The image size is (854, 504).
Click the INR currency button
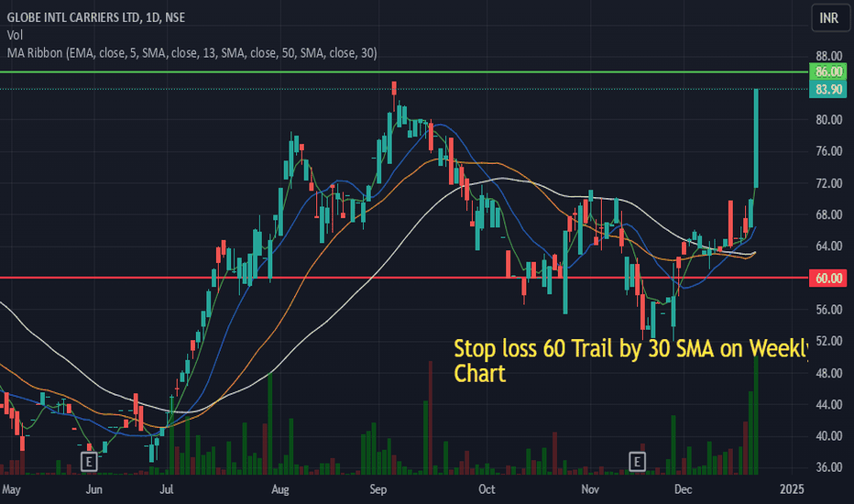pyautogui.click(x=829, y=18)
